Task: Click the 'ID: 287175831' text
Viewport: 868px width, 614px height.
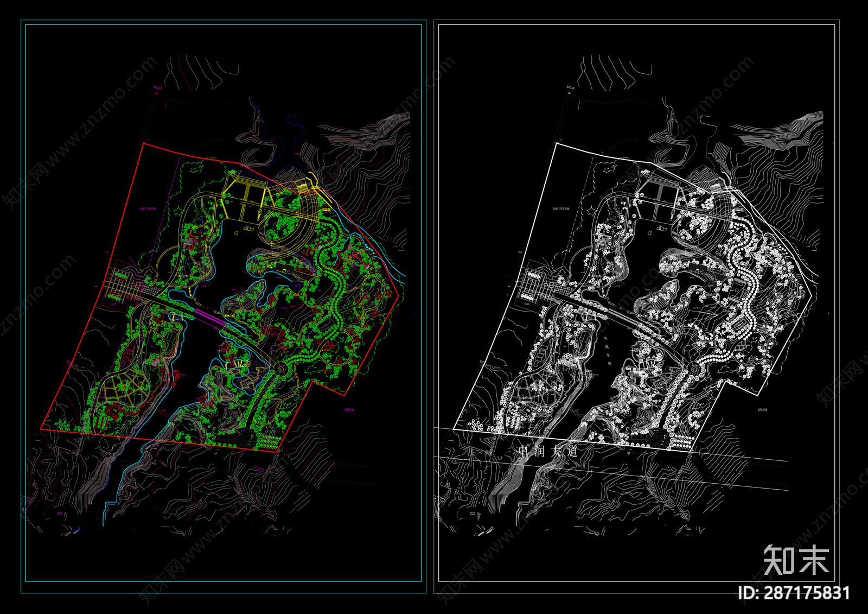Action: click(x=793, y=592)
